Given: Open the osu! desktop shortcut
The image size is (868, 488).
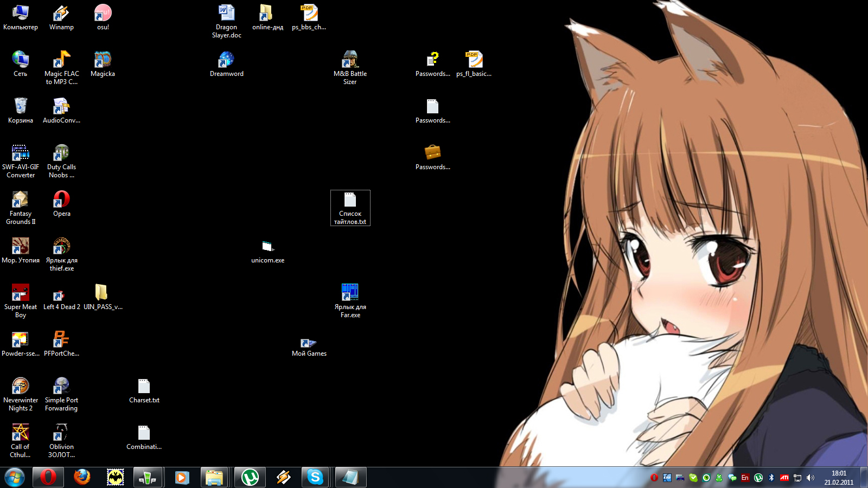Looking at the screenshot, I should click(103, 13).
